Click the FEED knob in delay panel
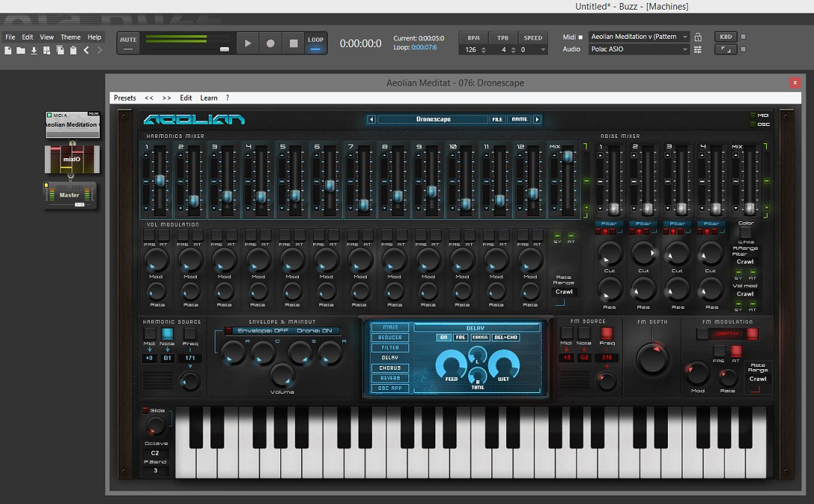Image resolution: width=814 pixels, height=504 pixels. (450, 365)
